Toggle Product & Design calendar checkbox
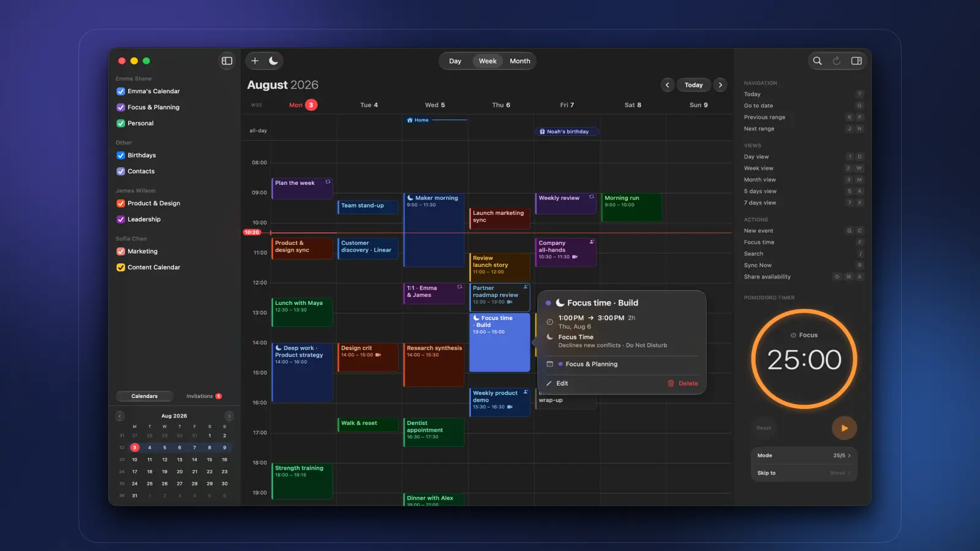Screen dimensions: 980x551 (121, 203)
